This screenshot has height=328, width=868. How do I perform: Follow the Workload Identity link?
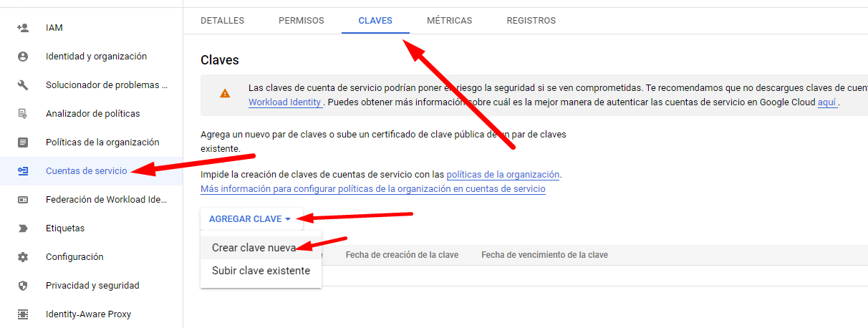(284, 102)
